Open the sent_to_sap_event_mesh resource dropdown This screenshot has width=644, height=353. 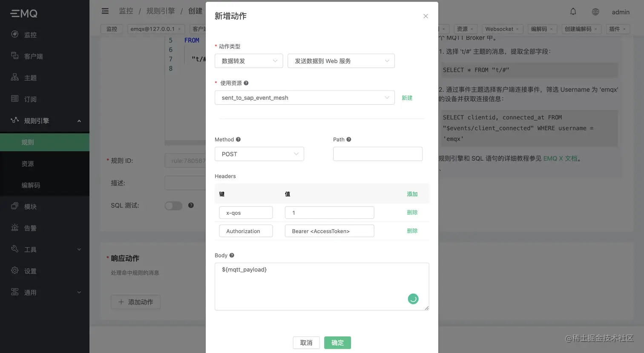305,98
